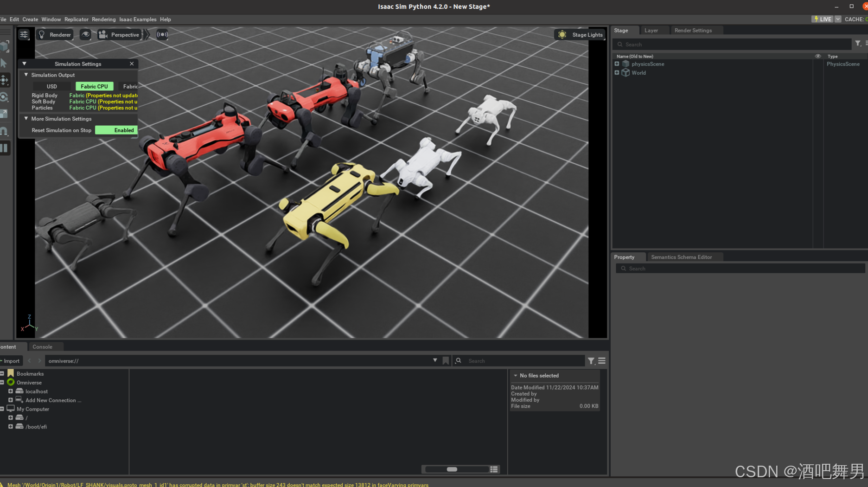Open the Help menu
868x487 pixels.
point(166,19)
